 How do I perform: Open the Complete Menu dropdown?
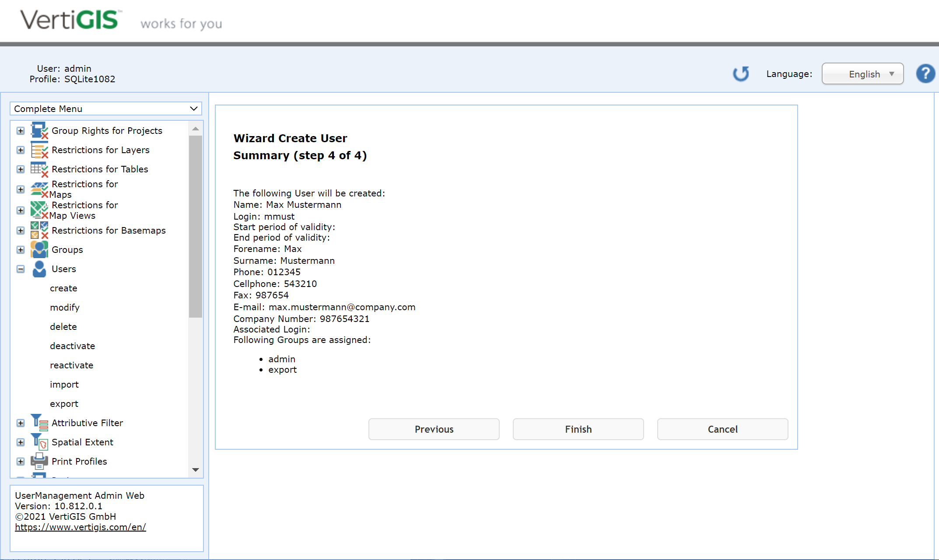pyautogui.click(x=105, y=108)
